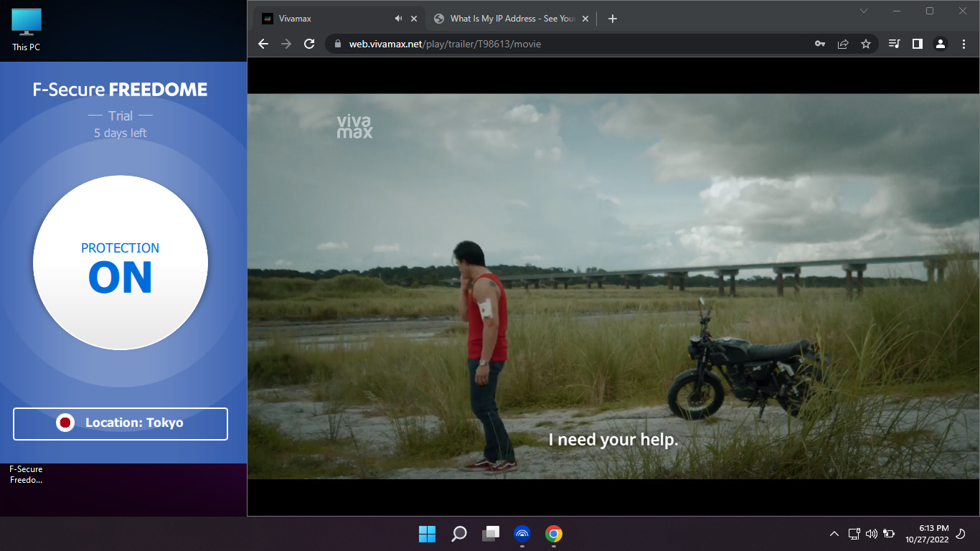
Task: Open the Chrome profile avatar
Action: [x=940, y=44]
